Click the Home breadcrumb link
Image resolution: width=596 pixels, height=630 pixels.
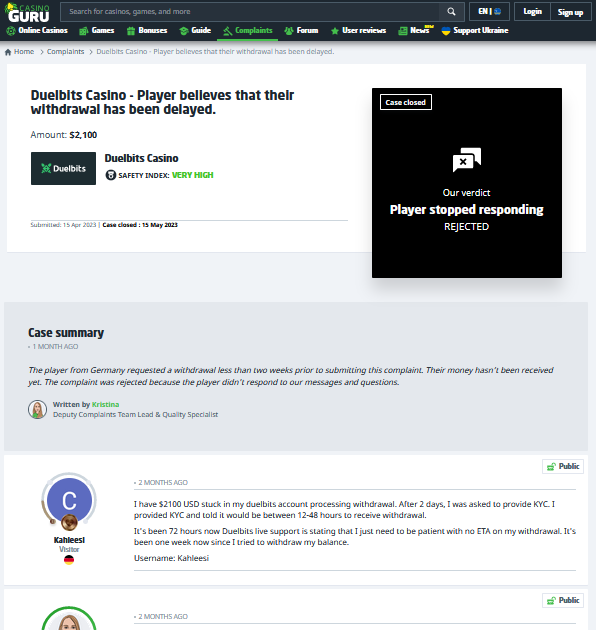[x=24, y=51]
